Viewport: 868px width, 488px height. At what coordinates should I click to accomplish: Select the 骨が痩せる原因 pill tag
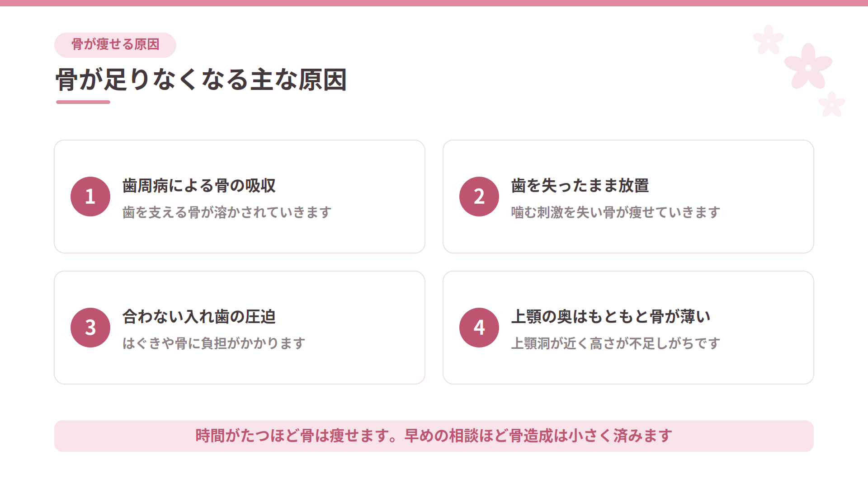[x=115, y=45]
